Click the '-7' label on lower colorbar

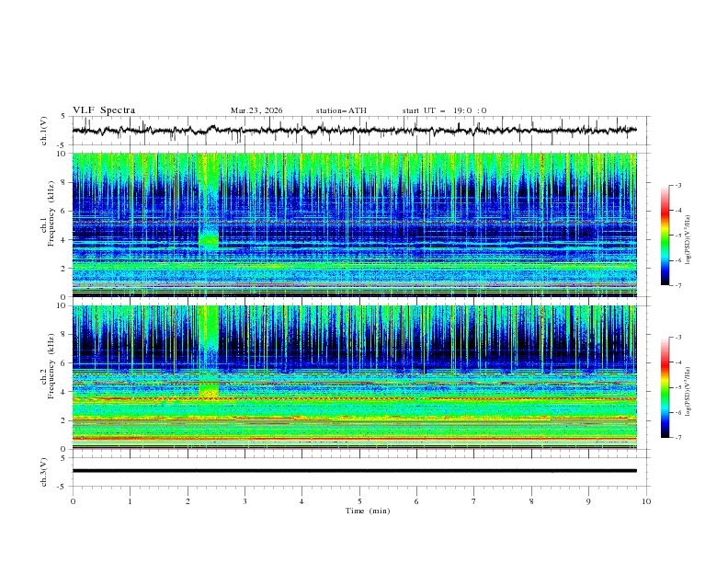click(x=678, y=438)
